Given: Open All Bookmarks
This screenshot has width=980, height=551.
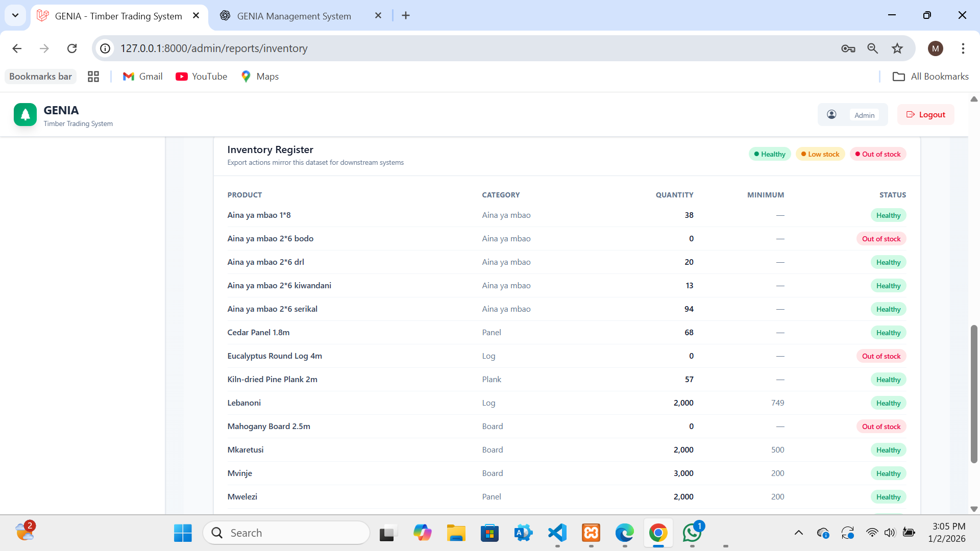Looking at the screenshot, I should pos(930,76).
